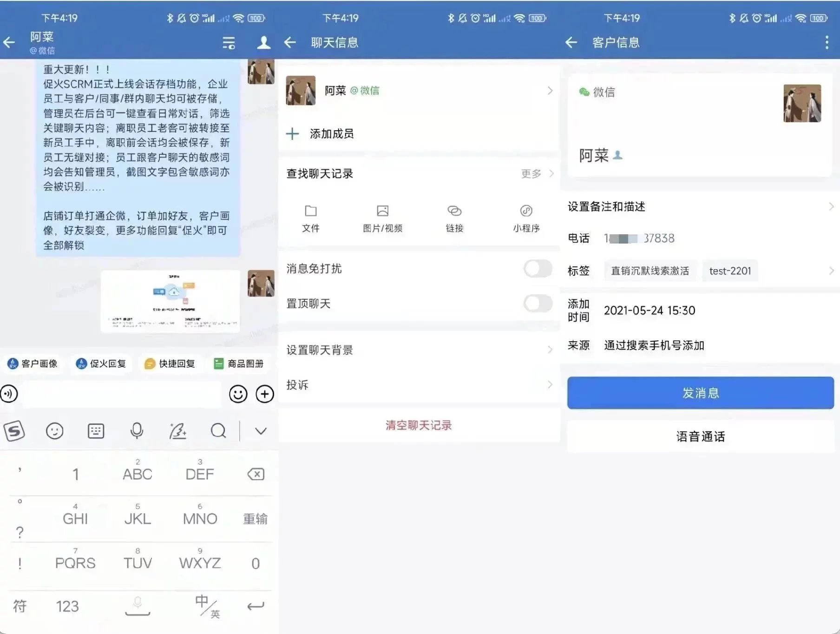Tap the return arrow key
The image size is (840, 634).
pos(256,606)
